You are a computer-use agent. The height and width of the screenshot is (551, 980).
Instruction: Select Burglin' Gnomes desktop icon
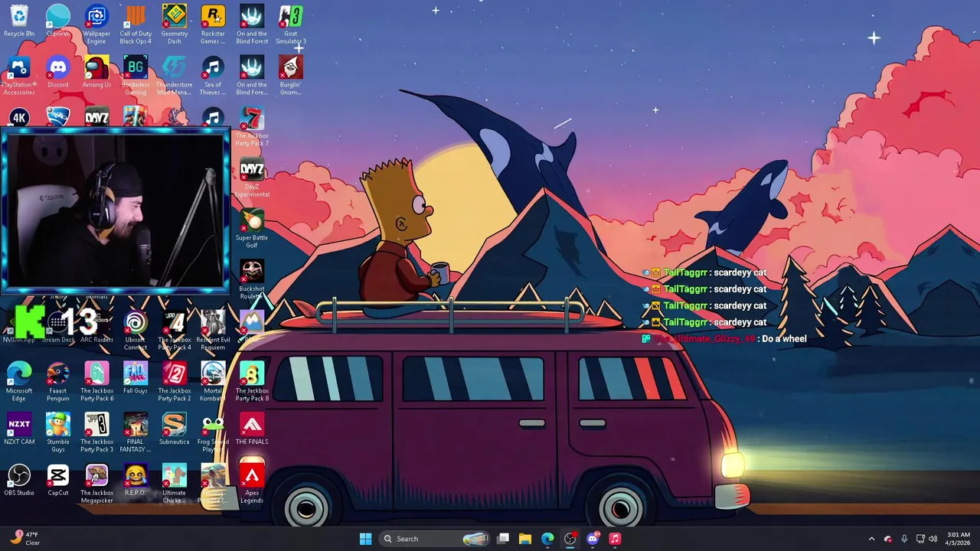coord(290,76)
